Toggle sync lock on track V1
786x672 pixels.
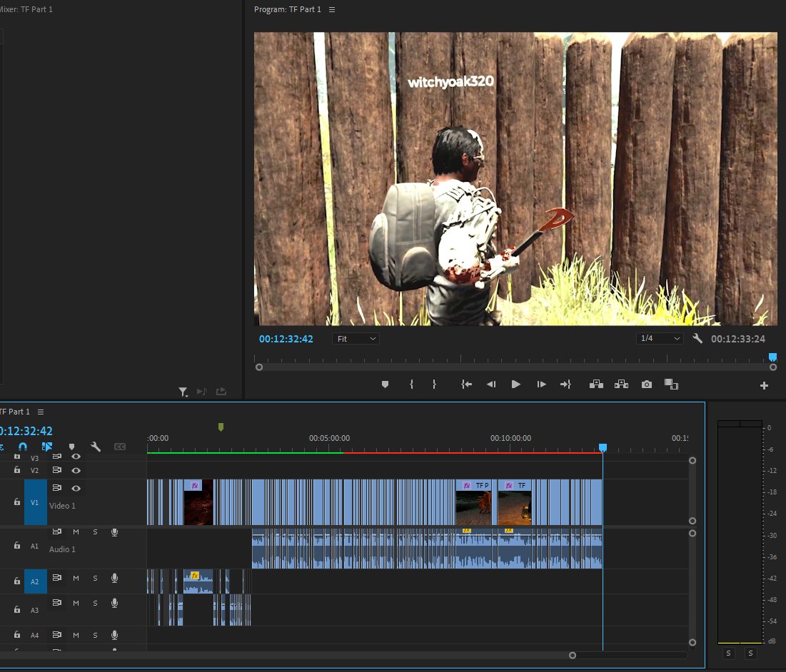click(x=57, y=488)
